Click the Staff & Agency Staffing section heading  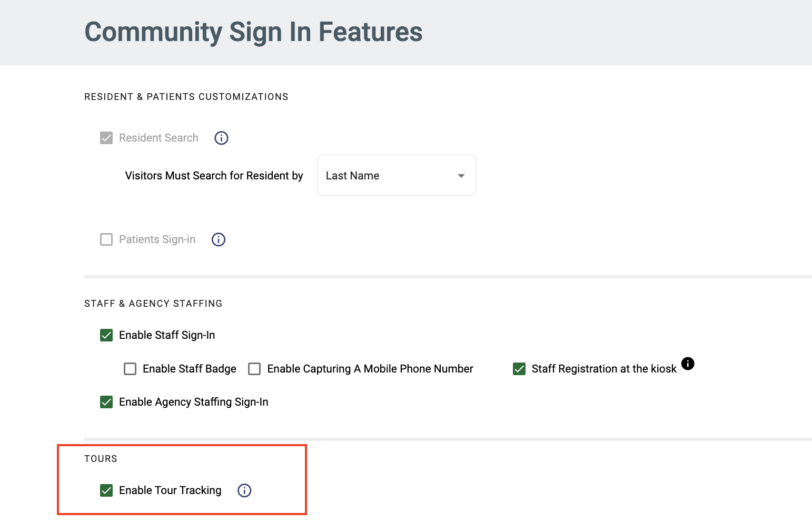pos(153,304)
